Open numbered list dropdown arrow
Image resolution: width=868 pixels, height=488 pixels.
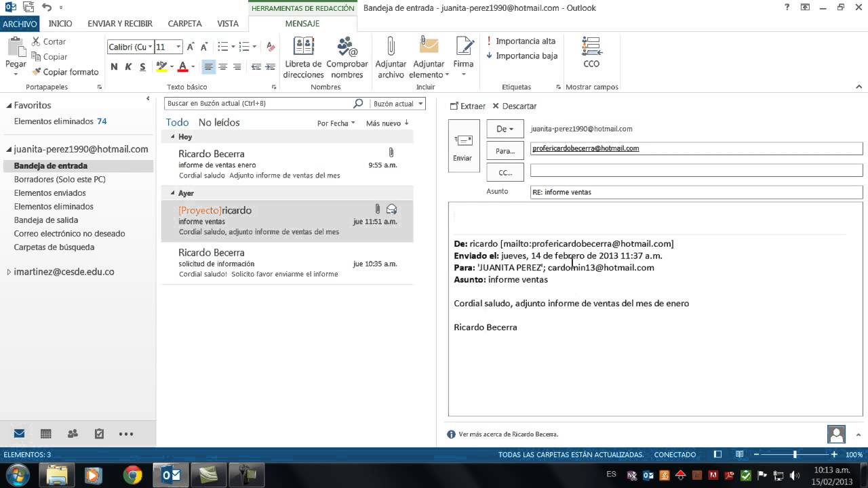(x=254, y=47)
